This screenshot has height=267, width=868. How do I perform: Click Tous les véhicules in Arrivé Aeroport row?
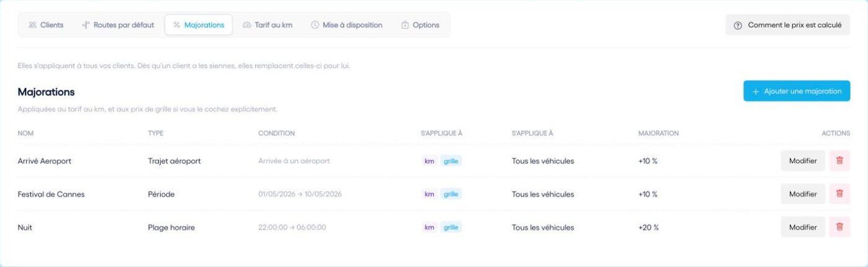point(543,161)
